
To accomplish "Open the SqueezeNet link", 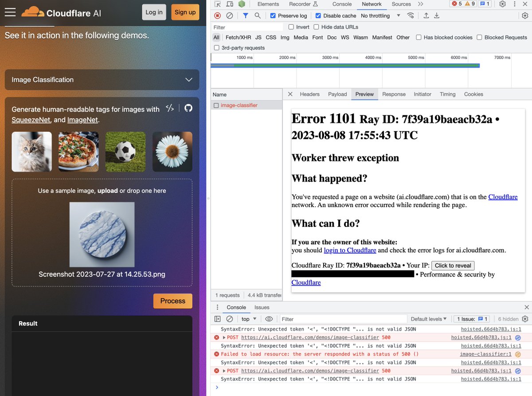I will click(31, 120).
